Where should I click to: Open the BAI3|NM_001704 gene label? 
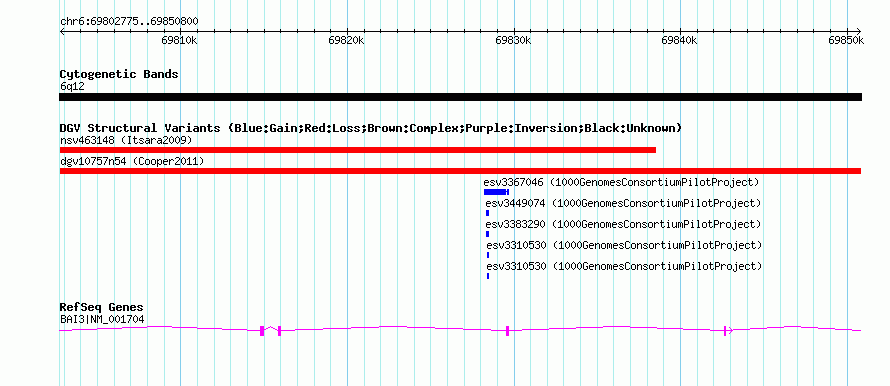pyautogui.click(x=102, y=320)
